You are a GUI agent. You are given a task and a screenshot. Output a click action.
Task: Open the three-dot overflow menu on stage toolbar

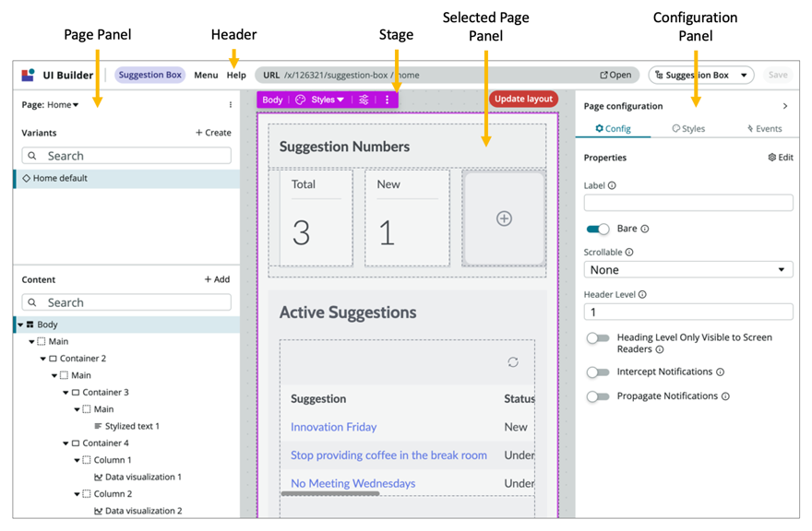click(387, 100)
